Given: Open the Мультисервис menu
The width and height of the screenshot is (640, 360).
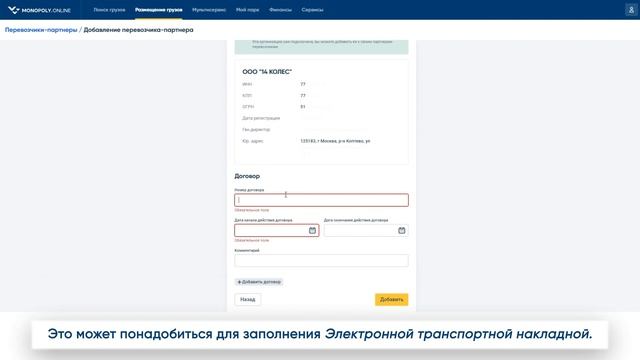Looking at the screenshot, I should (209, 10).
